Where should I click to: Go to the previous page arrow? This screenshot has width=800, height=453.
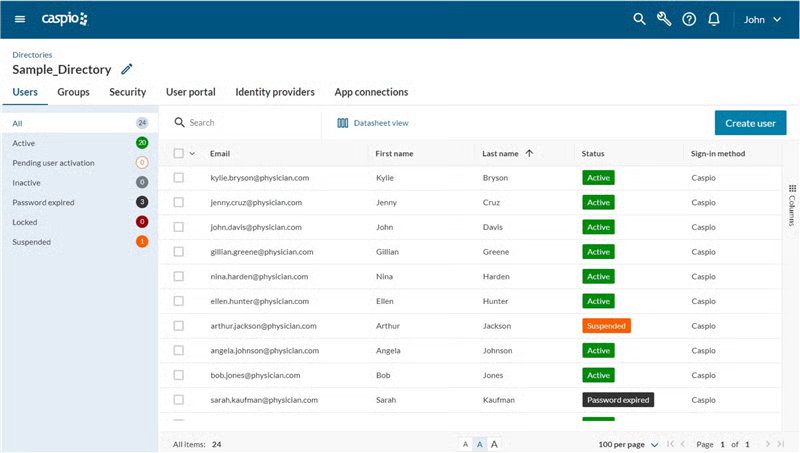683,444
